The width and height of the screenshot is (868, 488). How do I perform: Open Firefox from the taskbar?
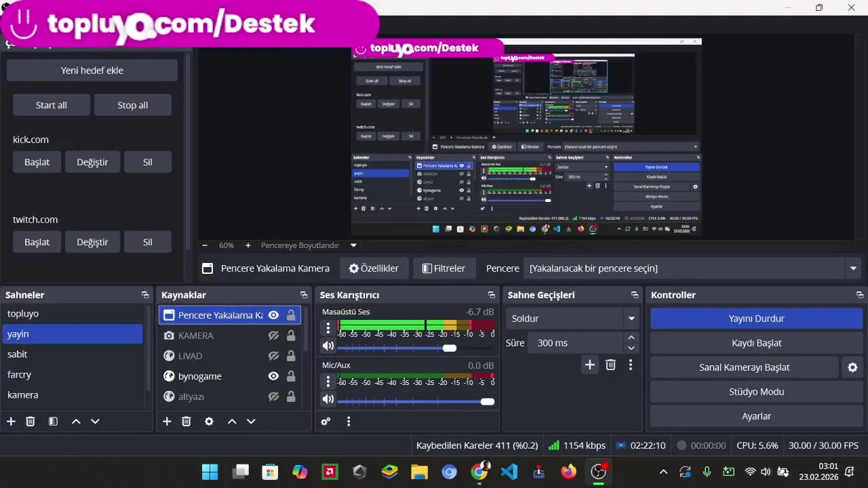(x=569, y=472)
